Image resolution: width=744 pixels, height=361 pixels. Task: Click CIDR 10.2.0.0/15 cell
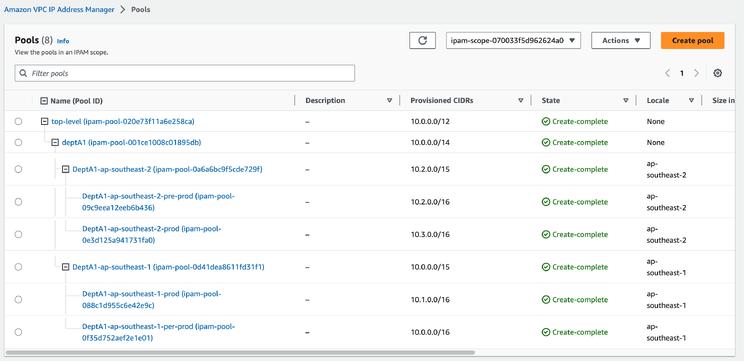pyautogui.click(x=430, y=169)
